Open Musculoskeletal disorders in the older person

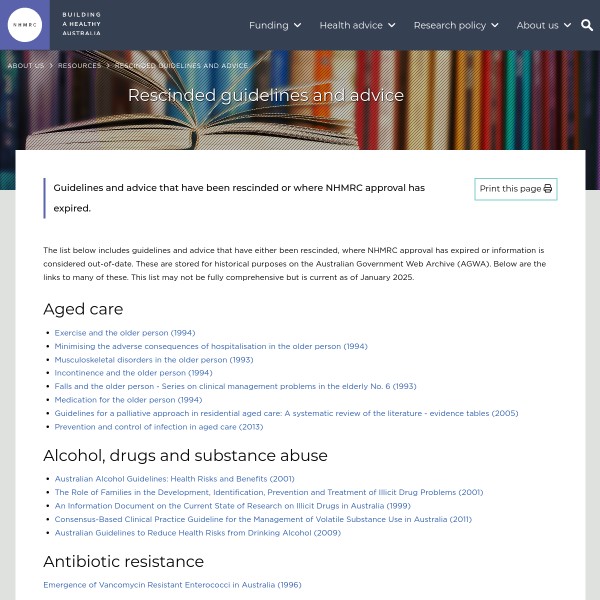(153, 360)
